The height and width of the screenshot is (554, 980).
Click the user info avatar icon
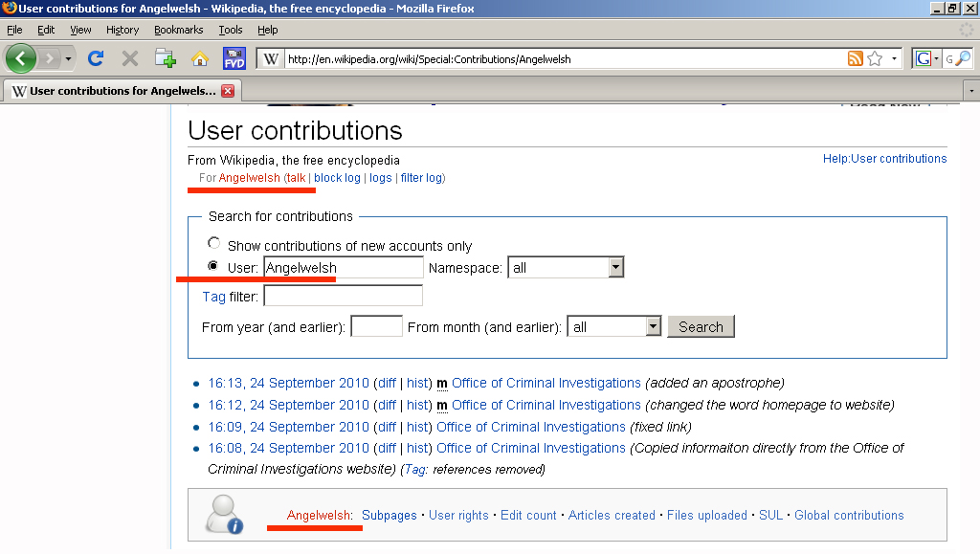(x=224, y=515)
